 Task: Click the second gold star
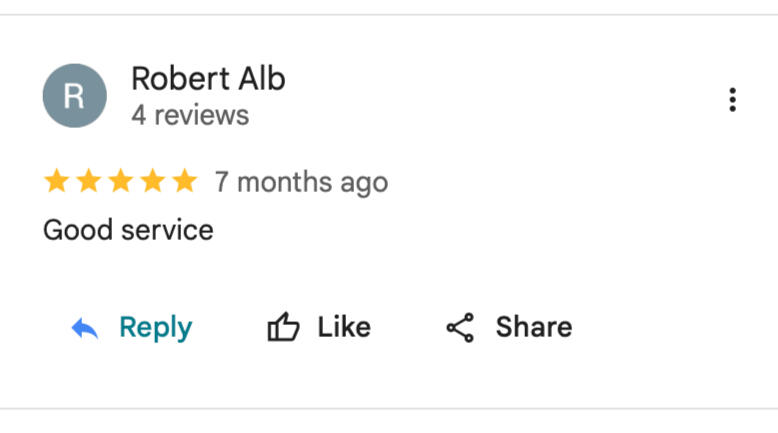pos(89,182)
